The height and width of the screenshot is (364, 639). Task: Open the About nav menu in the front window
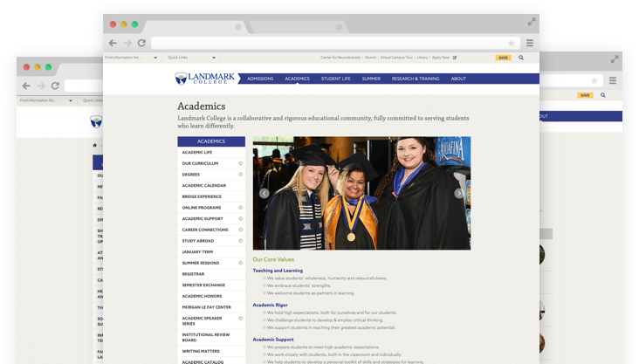coord(458,79)
